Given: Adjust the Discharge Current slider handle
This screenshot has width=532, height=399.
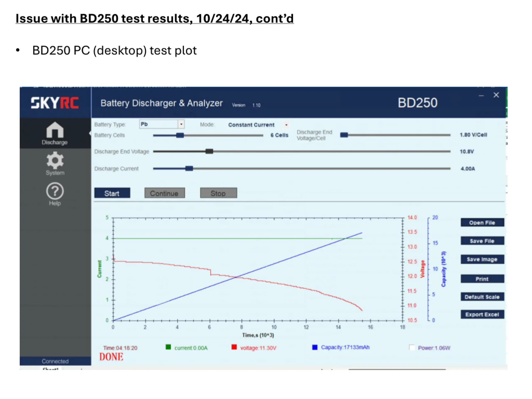Looking at the screenshot, I should (x=189, y=168).
